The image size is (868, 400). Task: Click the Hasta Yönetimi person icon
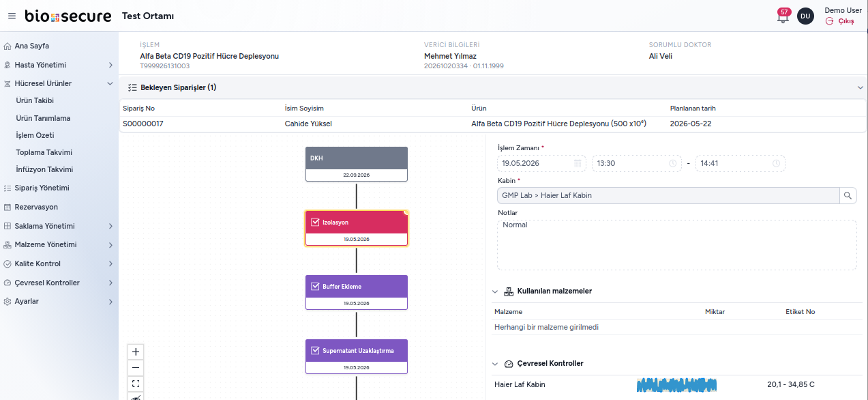coord(8,65)
